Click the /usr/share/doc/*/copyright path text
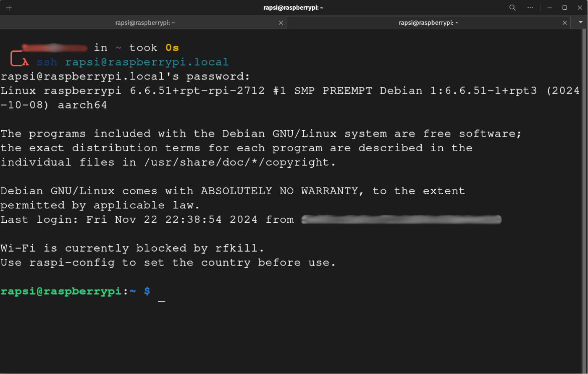The width and height of the screenshot is (588, 374). 240,163
